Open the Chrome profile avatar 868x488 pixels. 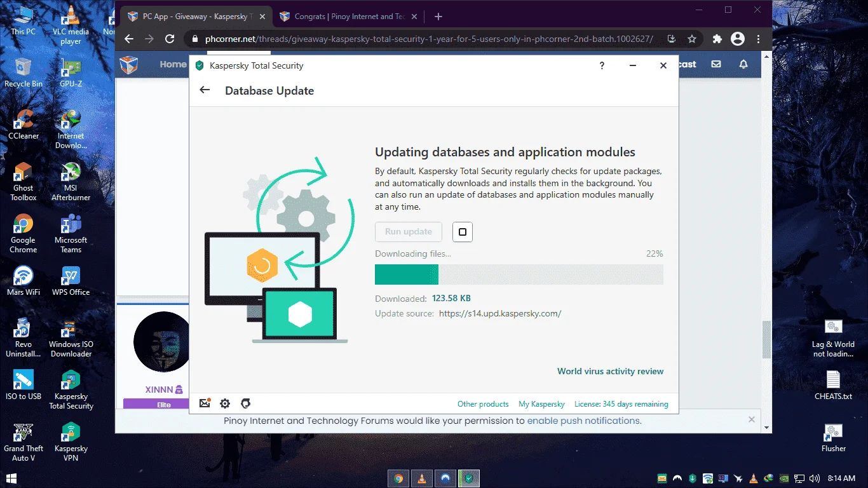[x=738, y=39]
